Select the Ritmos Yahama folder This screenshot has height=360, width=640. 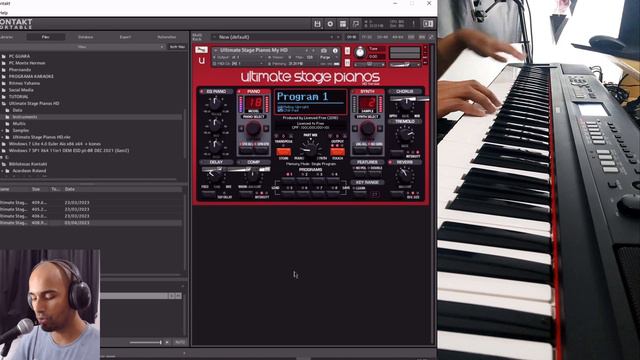coord(24,83)
